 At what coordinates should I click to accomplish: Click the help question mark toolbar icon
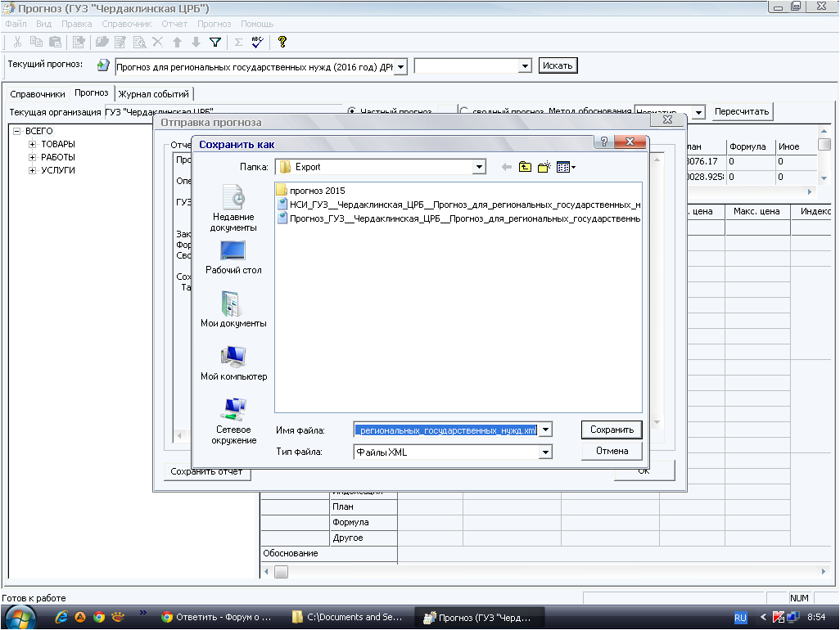[282, 42]
